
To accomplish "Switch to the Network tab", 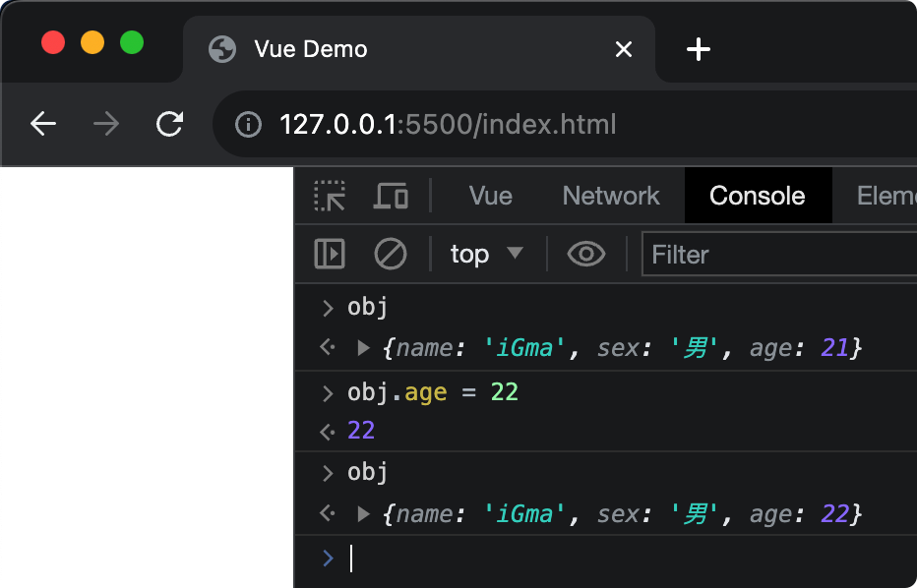I will point(610,196).
